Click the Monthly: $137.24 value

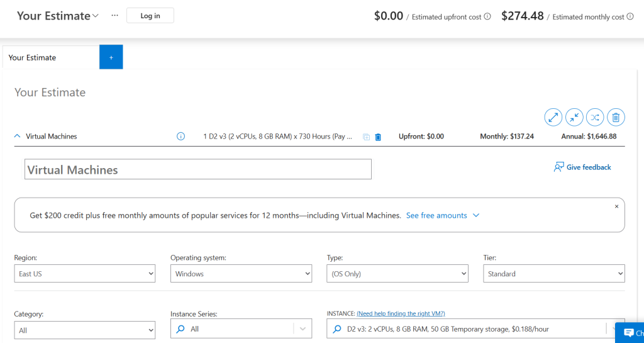coord(507,137)
